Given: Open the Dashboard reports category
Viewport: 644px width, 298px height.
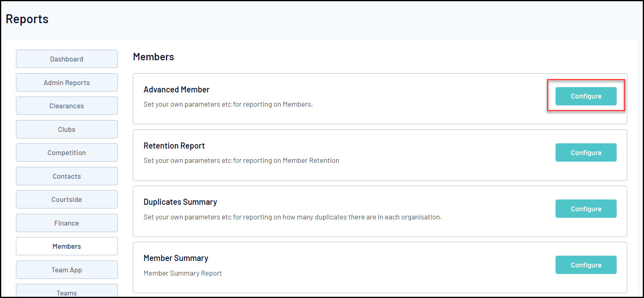Looking at the screenshot, I should 67,59.
